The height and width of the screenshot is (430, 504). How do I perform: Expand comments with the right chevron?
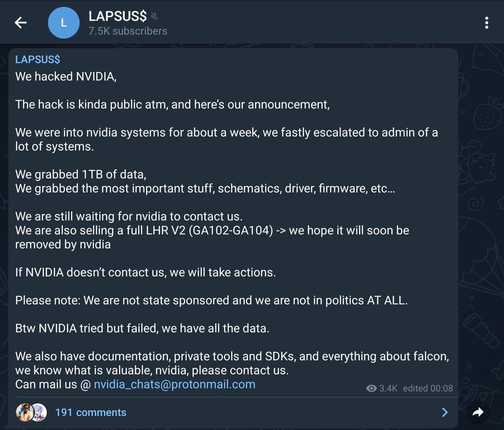tap(445, 412)
